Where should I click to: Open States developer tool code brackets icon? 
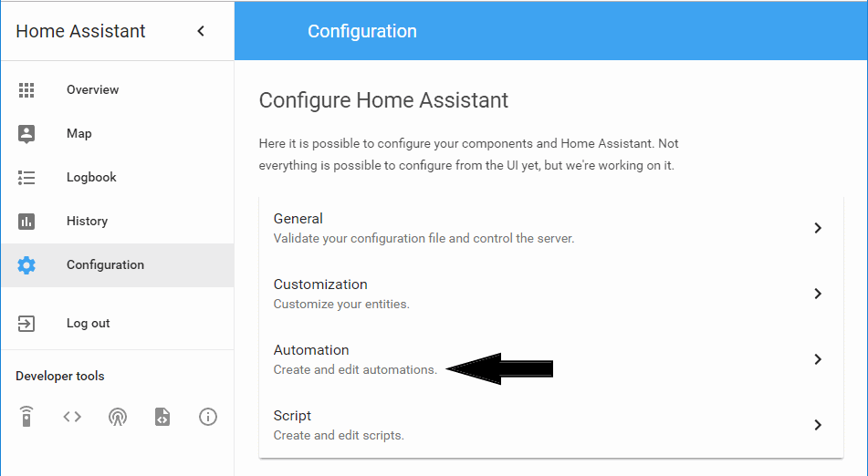72,417
